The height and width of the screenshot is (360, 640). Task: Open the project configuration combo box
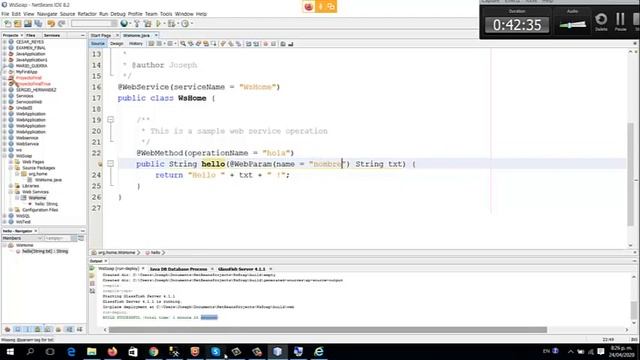94,24
